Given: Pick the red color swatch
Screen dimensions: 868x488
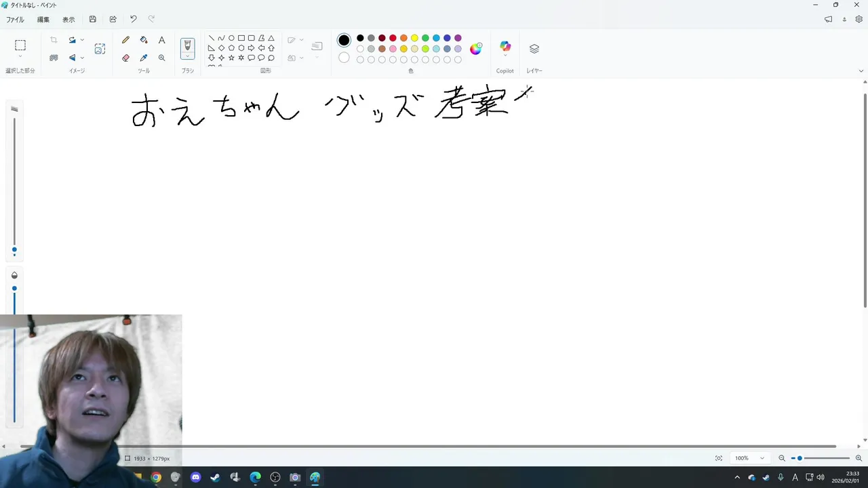Looking at the screenshot, I should 393,38.
